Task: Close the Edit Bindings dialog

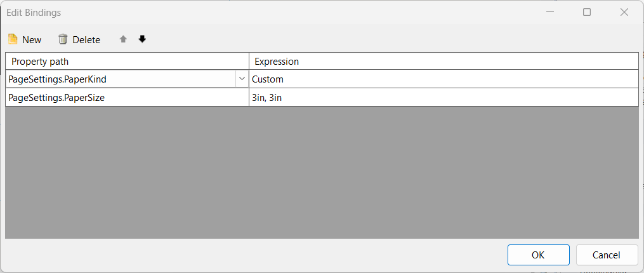Action: click(624, 12)
